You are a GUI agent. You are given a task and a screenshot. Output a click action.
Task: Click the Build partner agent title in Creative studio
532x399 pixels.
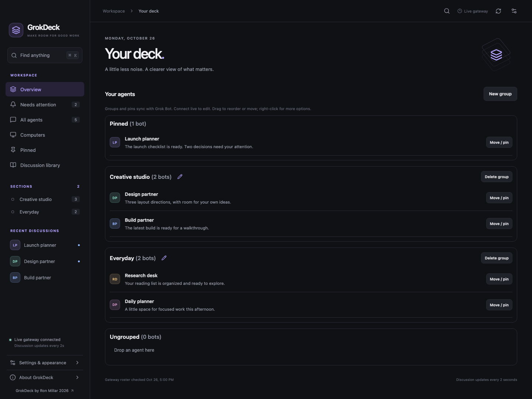click(139, 220)
